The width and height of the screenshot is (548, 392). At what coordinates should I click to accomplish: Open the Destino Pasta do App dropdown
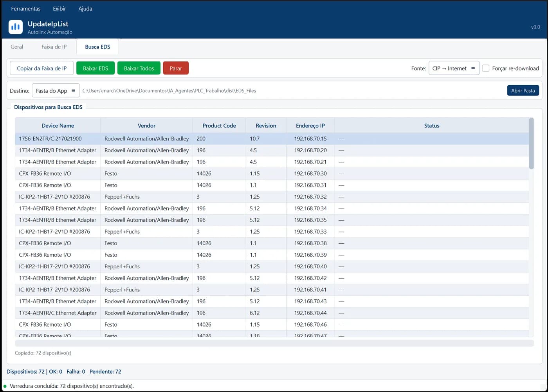pos(56,90)
